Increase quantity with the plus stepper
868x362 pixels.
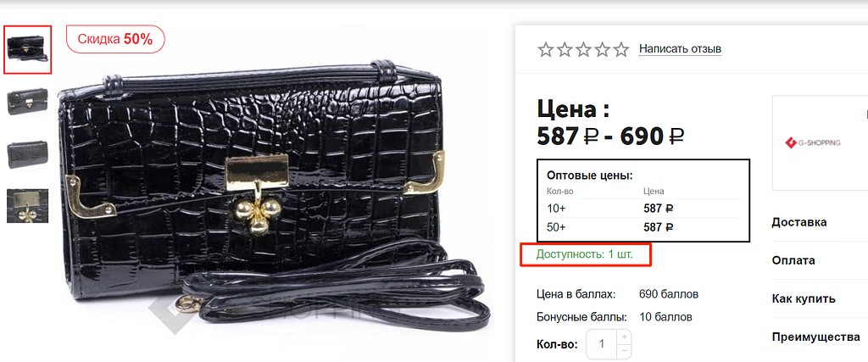point(625,337)
